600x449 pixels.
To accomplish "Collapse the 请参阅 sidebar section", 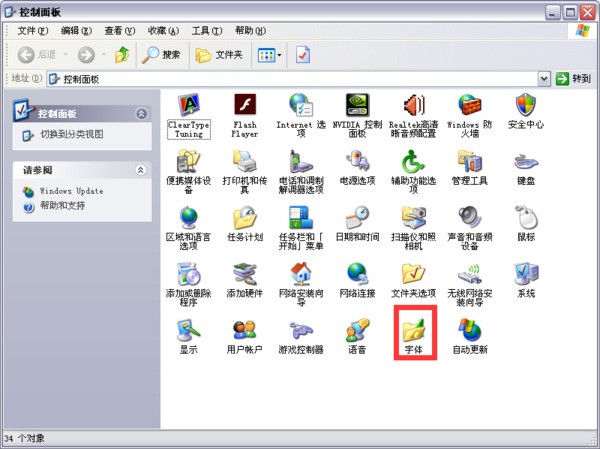I will [141, 170].
